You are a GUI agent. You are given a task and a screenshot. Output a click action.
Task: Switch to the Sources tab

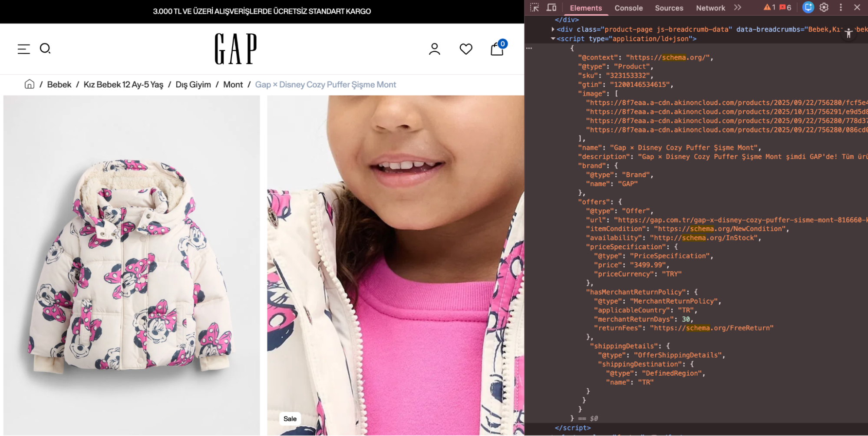pos(669,8)
